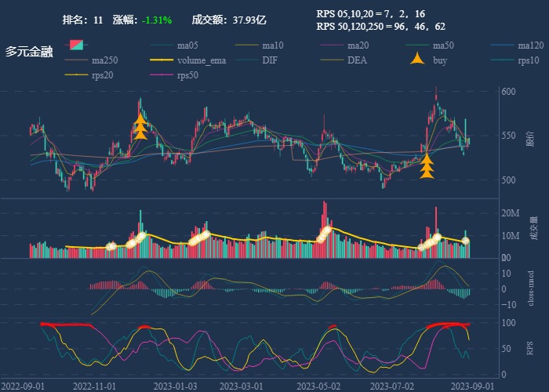Hide the rps50 series via legend
The height and width of the screenshot is (392, 549).
tap(176, 75)
